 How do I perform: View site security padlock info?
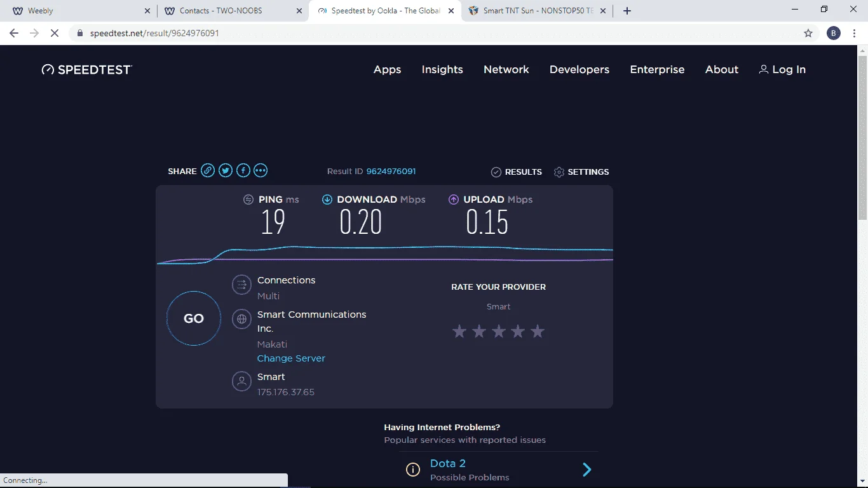80,33
